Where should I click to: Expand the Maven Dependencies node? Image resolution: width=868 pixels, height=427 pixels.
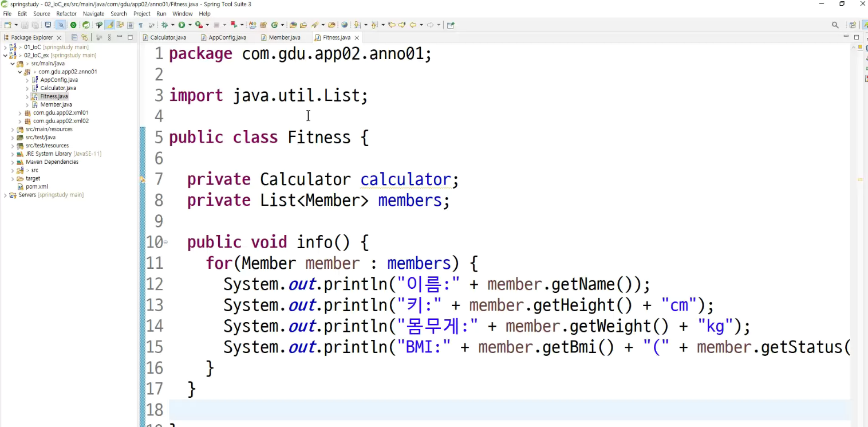(x=13, y=162)
